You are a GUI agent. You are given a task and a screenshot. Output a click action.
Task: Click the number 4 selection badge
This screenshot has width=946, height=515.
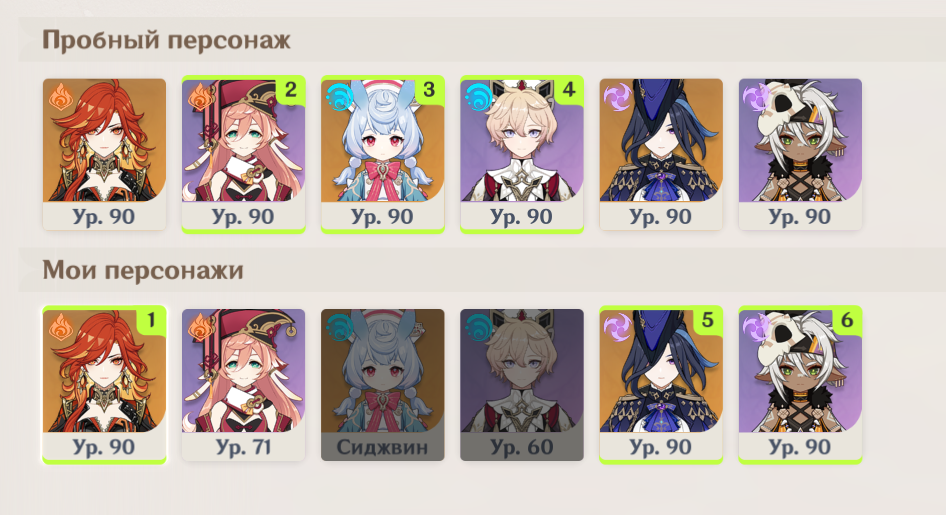tap(568, 90)
